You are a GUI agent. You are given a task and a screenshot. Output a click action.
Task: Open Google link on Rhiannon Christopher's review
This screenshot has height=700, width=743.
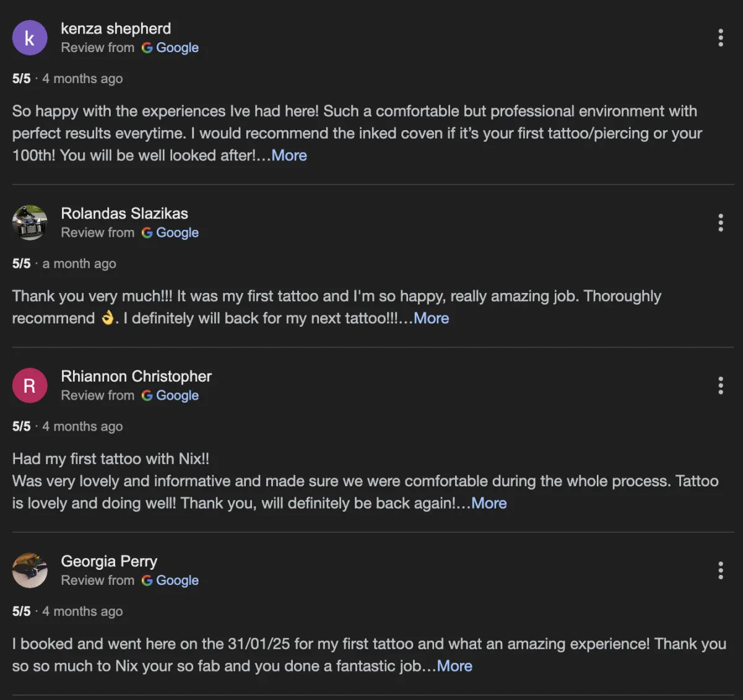coord(170,396)
